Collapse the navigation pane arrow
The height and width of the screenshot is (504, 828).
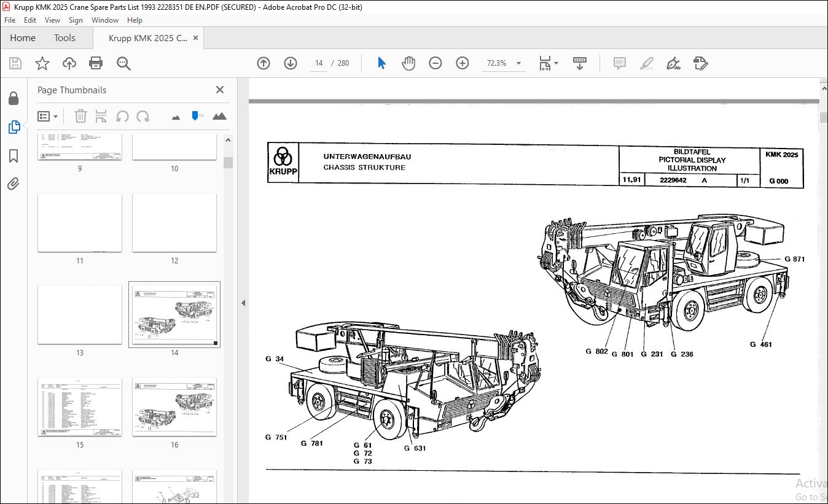(243, 303)
